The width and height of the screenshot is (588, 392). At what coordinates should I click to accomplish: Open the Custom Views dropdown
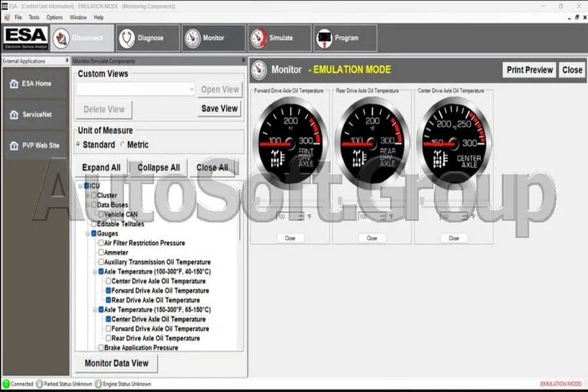[x=191, y=90]
